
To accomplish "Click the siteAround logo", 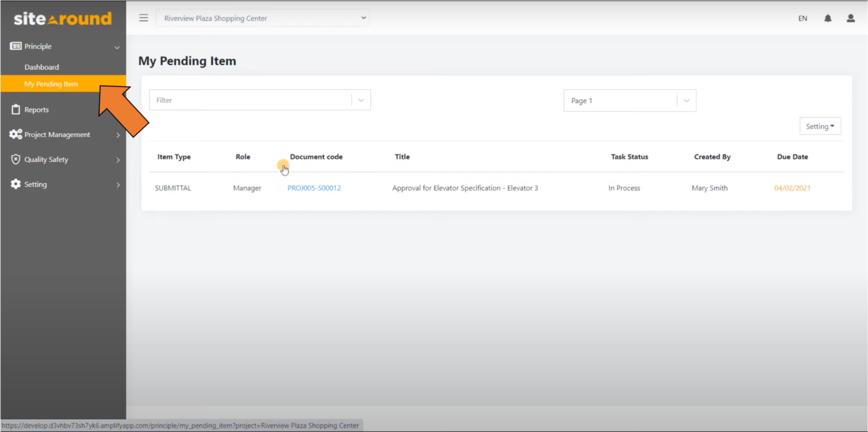I will pyautogui.click(x=62, y=18).
